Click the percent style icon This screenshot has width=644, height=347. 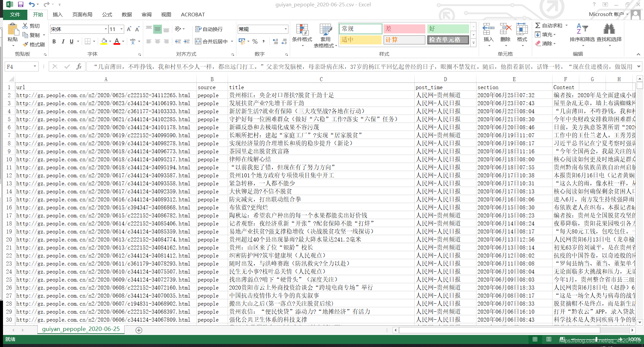point(255,41)
